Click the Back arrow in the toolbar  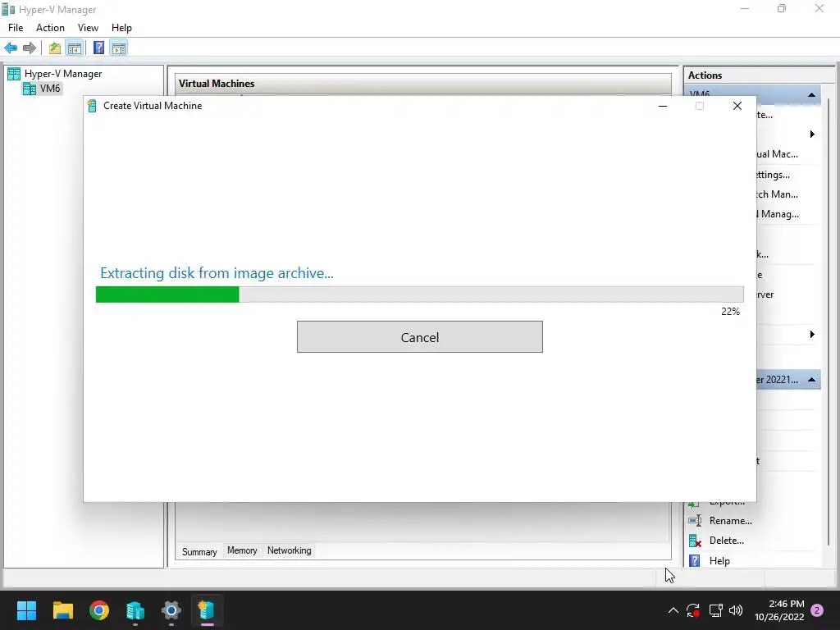(11, 48)
